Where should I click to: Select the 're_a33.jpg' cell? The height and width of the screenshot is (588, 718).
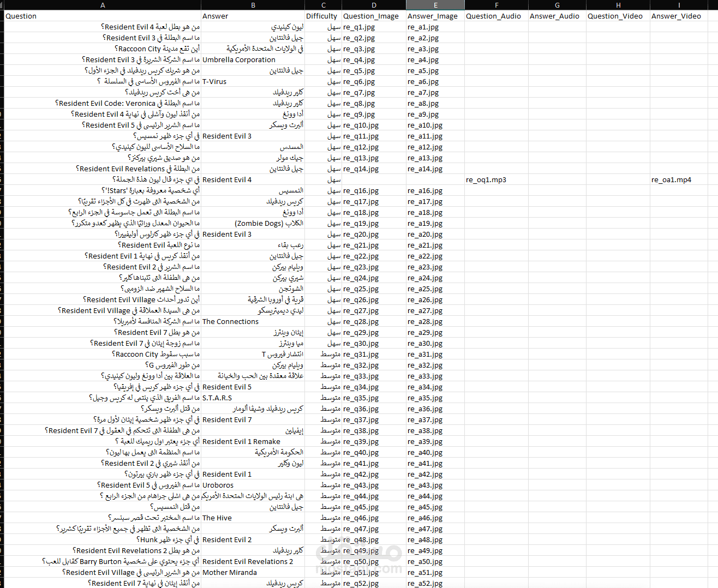pyautogui.click(x=435, y=376)
